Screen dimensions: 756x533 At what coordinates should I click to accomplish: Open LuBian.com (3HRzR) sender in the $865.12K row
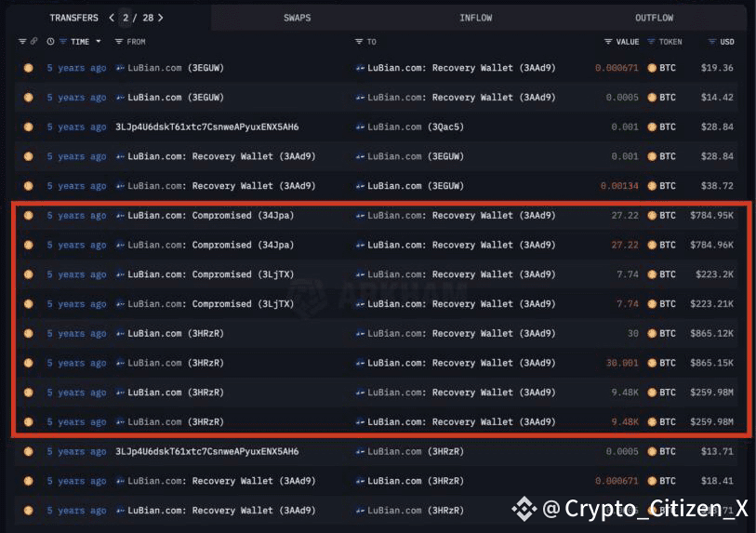coord(176,333)
